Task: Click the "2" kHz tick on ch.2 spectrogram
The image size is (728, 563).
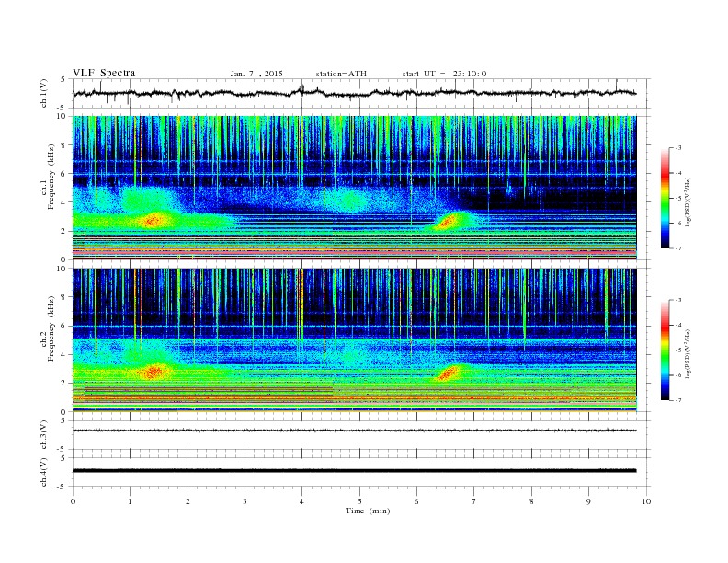Action: coord(64,384)
